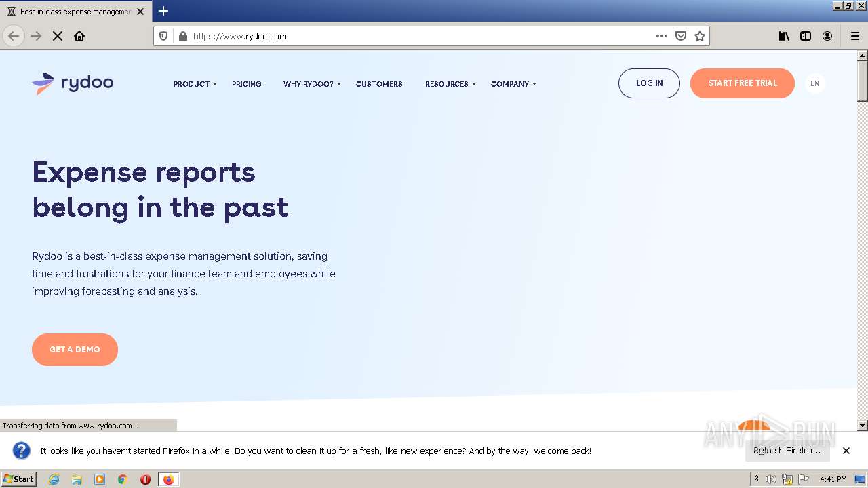Close the Rydoo browser tab
This screenshot has height=488, width=868.
click(x=140, y=12)
